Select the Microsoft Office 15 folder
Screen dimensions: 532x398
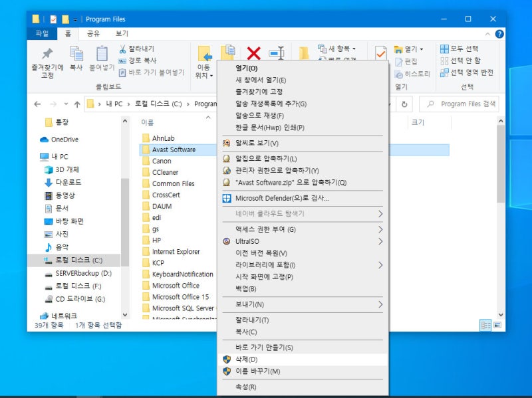[180, 297]
